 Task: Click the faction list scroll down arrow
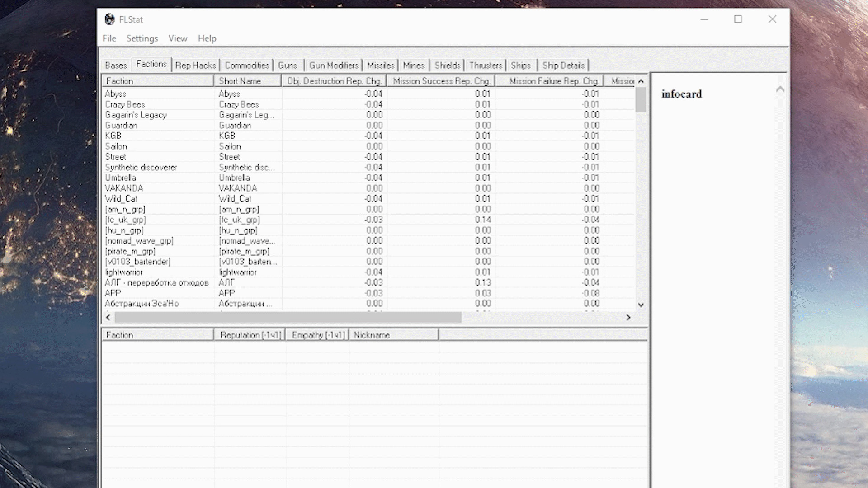[641, 305]
